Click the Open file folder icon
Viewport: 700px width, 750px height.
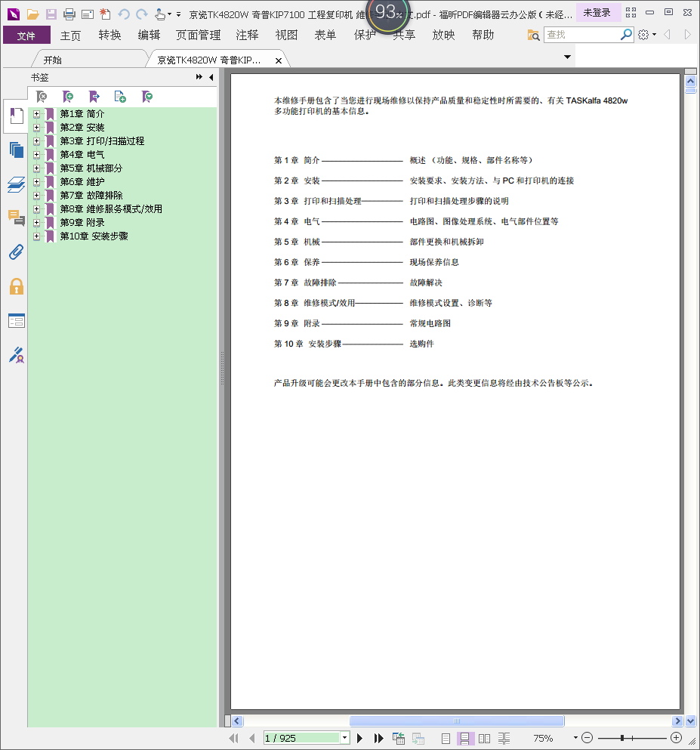click(32, 14)
